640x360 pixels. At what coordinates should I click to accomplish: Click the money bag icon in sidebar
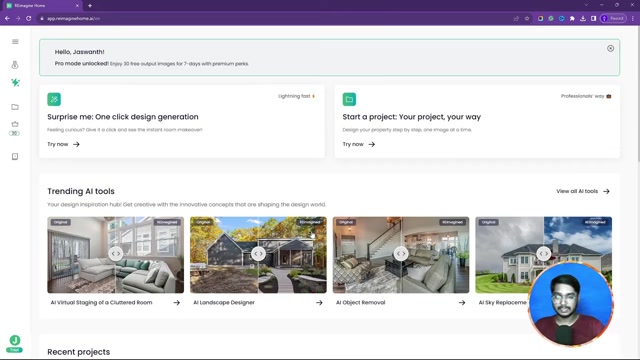(15, 65)
